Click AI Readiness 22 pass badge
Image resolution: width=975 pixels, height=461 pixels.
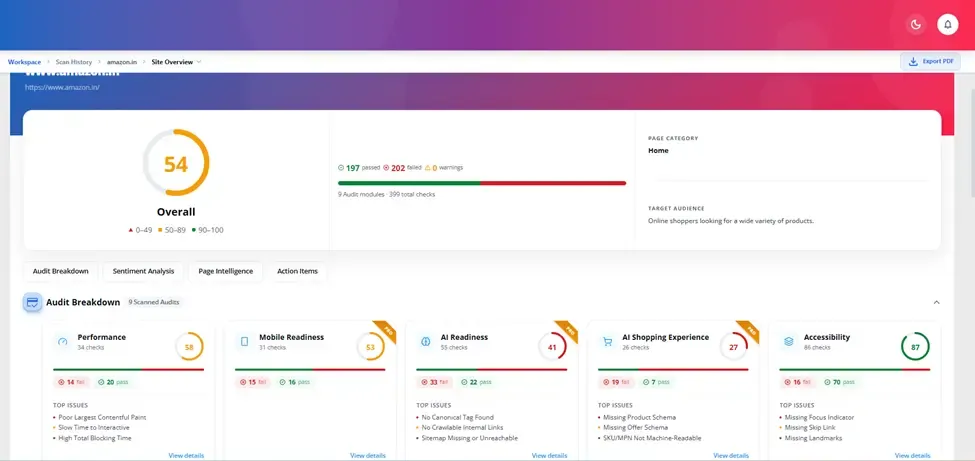(x=476, y=382)
